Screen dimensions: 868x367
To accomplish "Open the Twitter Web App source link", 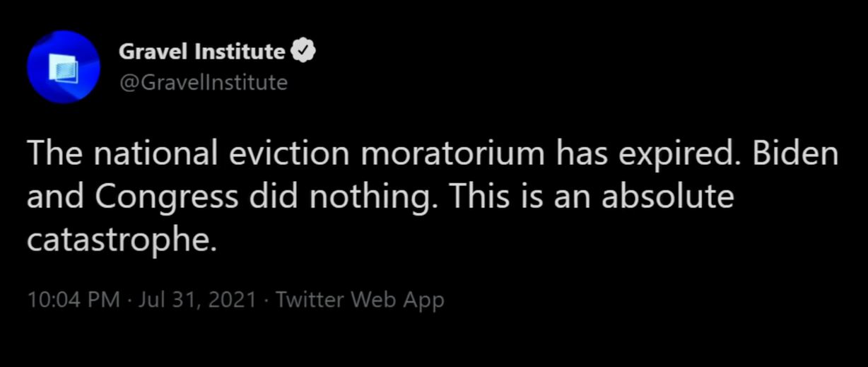I will click(x=360, y=300).
